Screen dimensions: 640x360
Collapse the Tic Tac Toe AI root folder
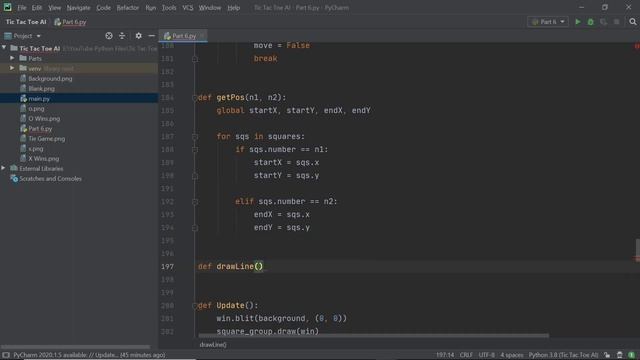(4, 48)
